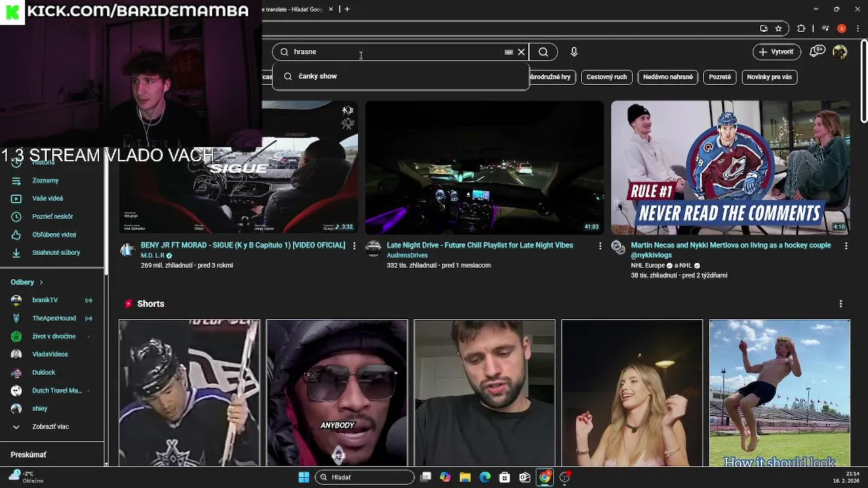This screenshot has width=868, height=488.
Task: Install app via address bar install icon
Action: (x=764, y=28)
